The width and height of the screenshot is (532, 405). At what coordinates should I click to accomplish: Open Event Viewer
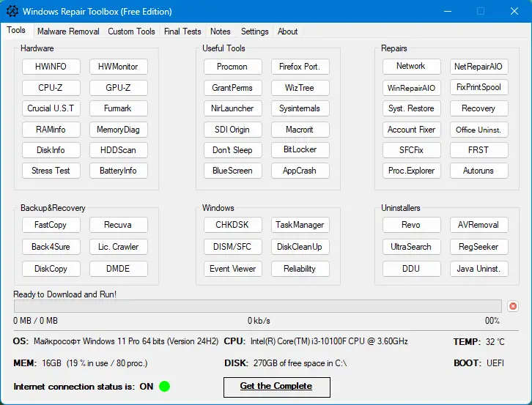[233, 269]
